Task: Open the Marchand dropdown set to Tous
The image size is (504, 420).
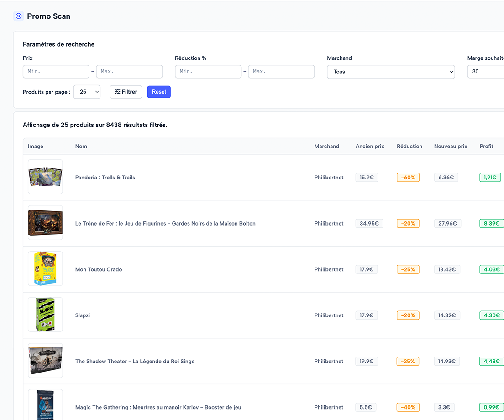Action: click(x=391, y=72)
